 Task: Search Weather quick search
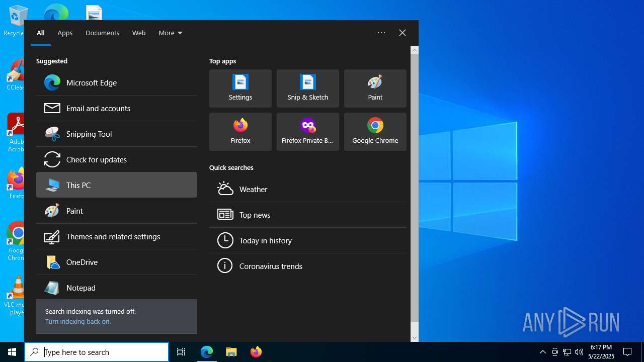(308, 189)
